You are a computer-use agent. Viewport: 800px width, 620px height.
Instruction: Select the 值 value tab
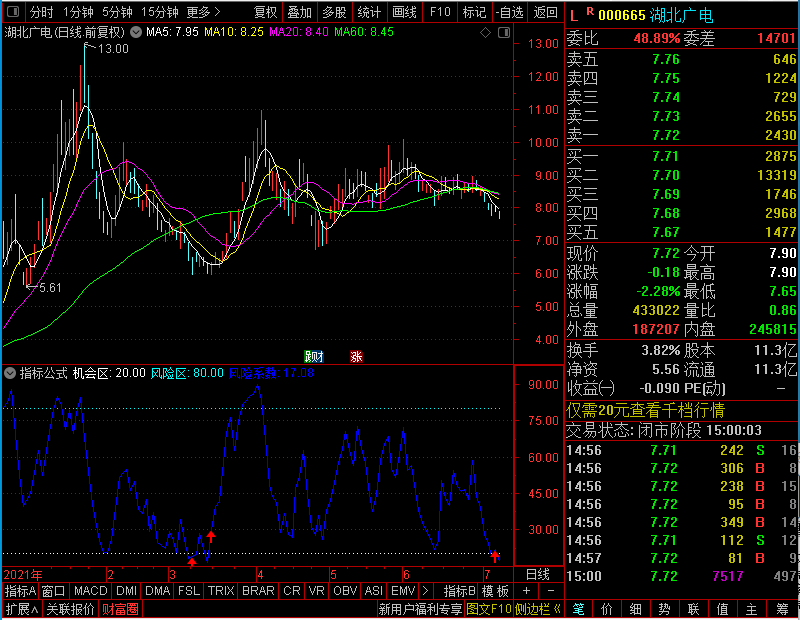tap(722, 609)
